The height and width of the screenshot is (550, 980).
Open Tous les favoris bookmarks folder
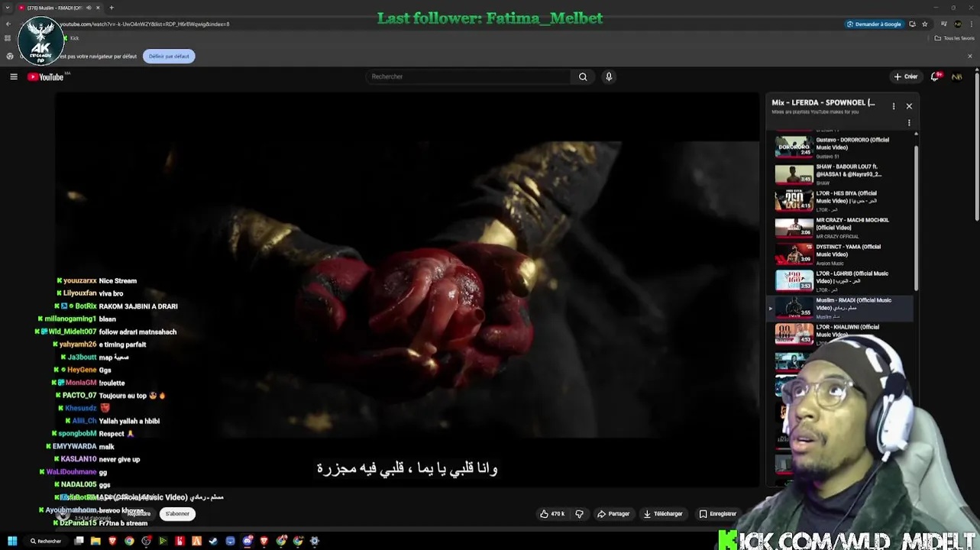point(955,38)
